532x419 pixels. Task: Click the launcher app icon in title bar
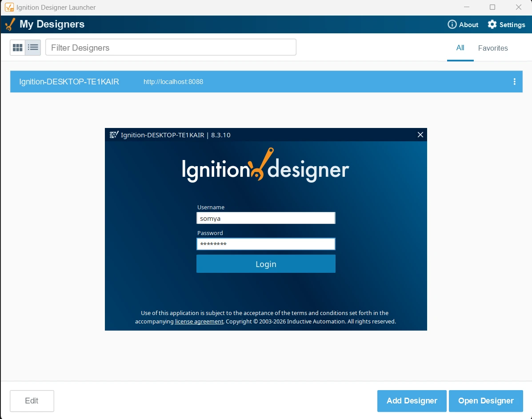pyautogui.click(x=9, y=7)
